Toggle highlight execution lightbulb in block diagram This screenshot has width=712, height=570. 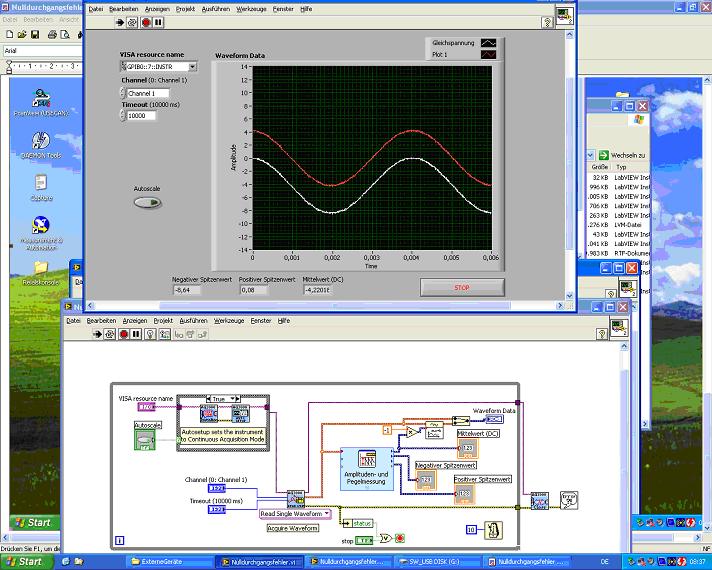point(150,335)
